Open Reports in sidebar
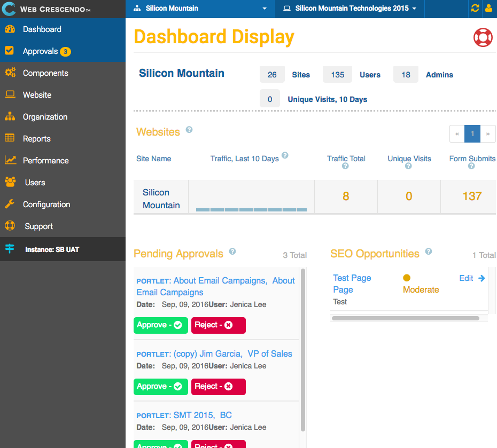Viewport: 497px width, 448px height. [x=63, y=139]
